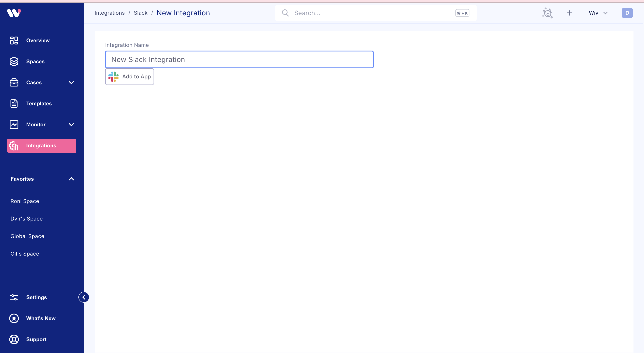
Task: Open the Wiv workspace dropdown
Action: [x=598, y=13]
